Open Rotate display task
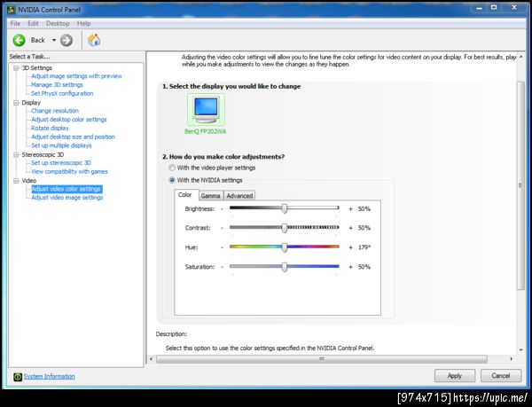 click(x=50, y=128)
